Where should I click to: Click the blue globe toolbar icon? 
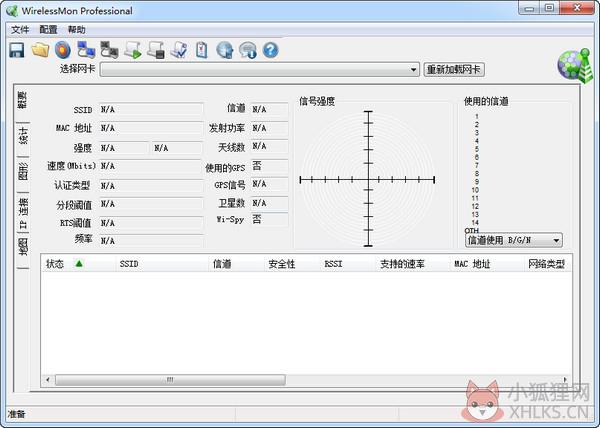225,50
